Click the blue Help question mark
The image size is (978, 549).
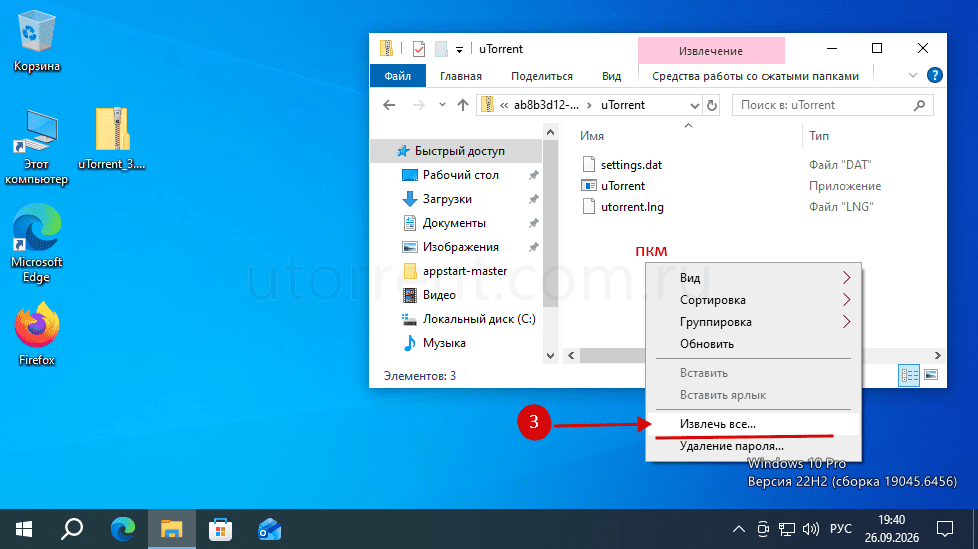934,75
